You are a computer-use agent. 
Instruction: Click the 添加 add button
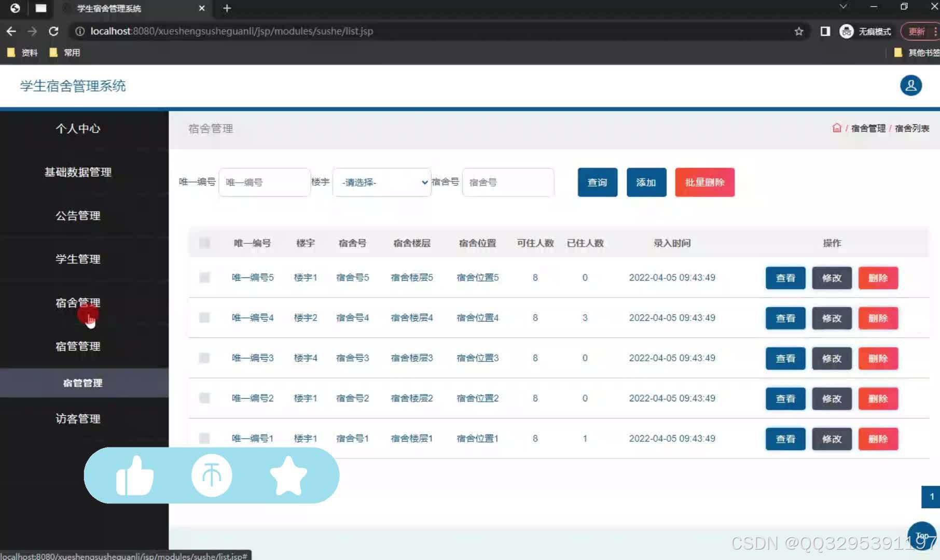click(x=646, y=182)
